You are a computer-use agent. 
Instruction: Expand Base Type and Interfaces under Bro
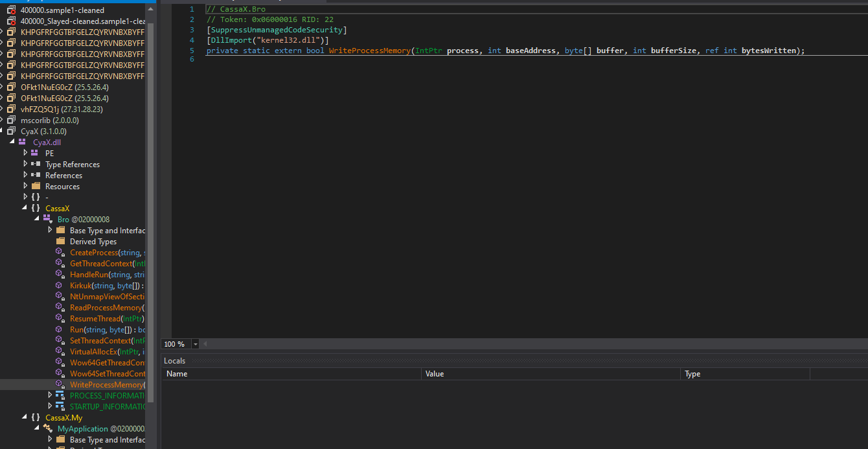point(50,231)
